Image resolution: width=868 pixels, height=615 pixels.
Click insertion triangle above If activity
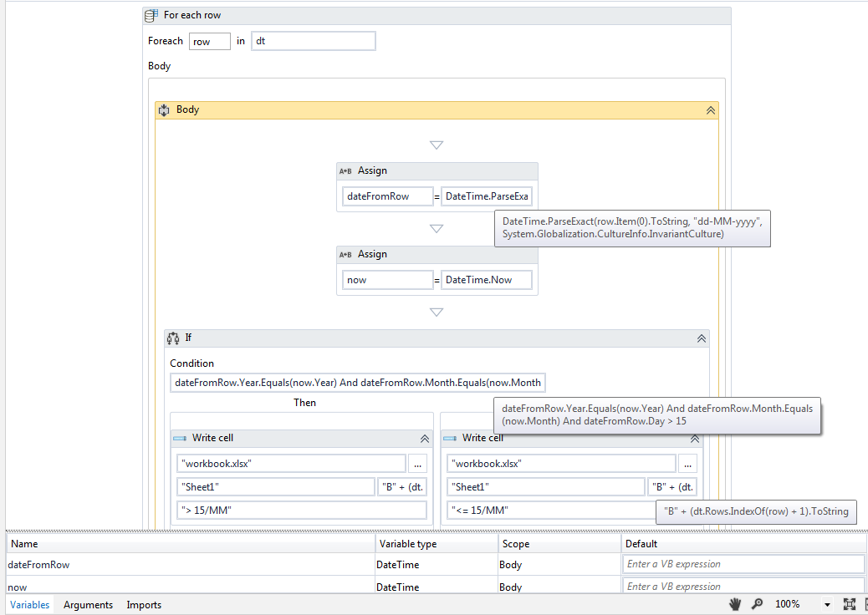(437, 312)
